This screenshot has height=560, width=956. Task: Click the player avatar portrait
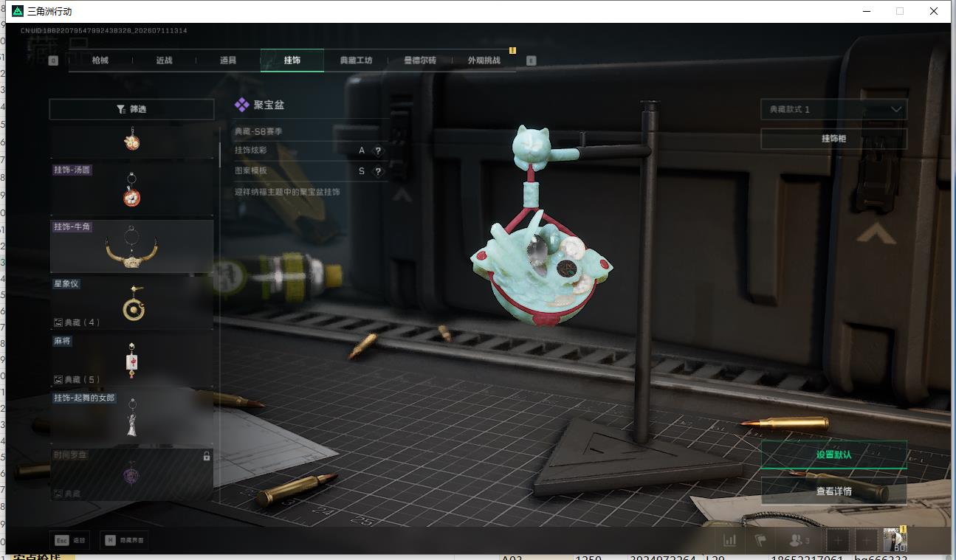(895, 539)
